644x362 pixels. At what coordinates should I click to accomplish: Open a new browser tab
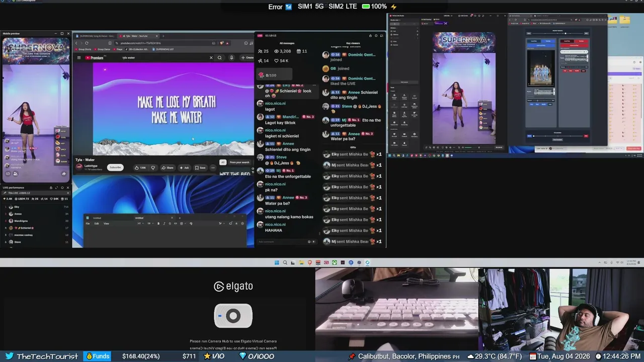pyautogui.click(x=163, y=36)
